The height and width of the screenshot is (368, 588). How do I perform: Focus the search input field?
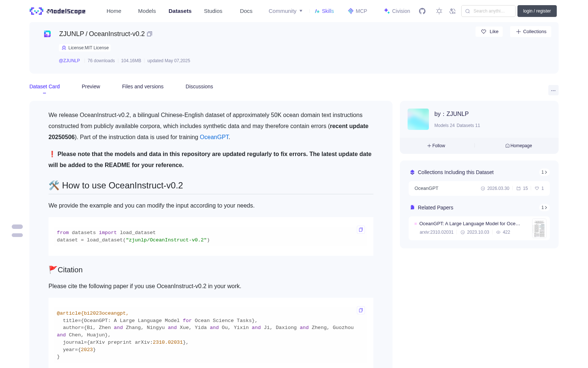(488, 11)
